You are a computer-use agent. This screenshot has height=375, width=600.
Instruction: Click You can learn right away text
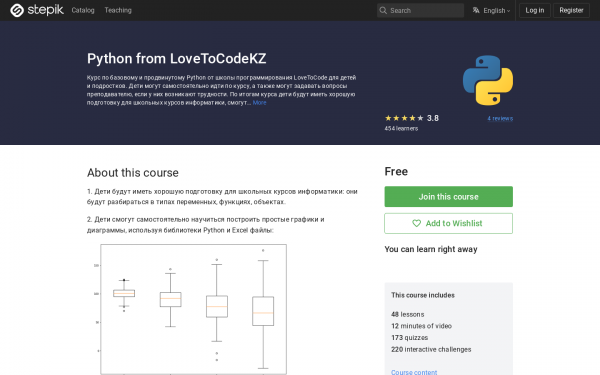[431, 249]
